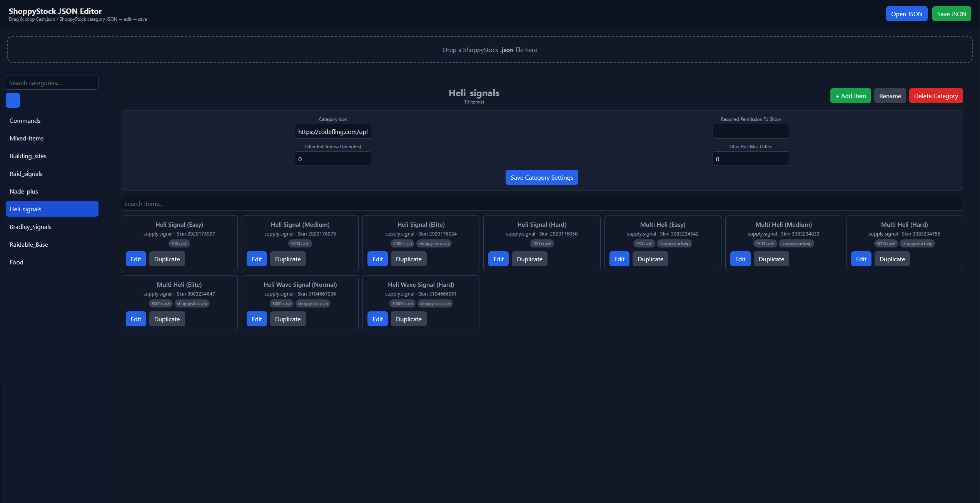Focus the Search categories field
The image size is (980, 503).
pos(52,82)
